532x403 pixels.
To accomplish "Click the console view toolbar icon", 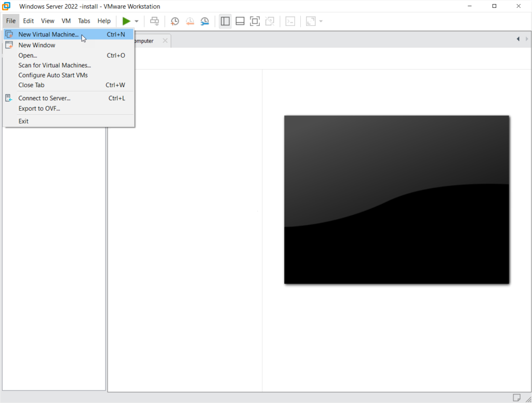I will pyautogui.click(x=290, y=21).
